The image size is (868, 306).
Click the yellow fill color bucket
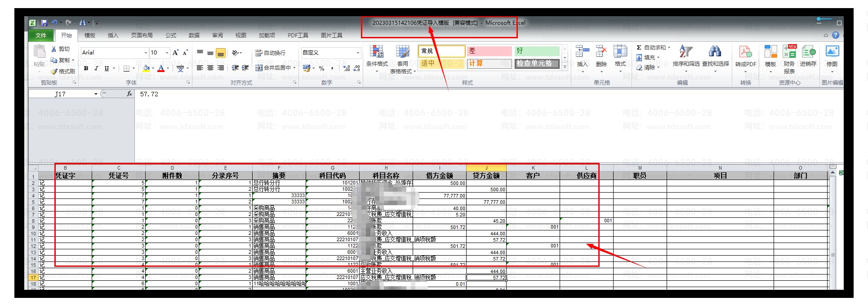[146, 68]
